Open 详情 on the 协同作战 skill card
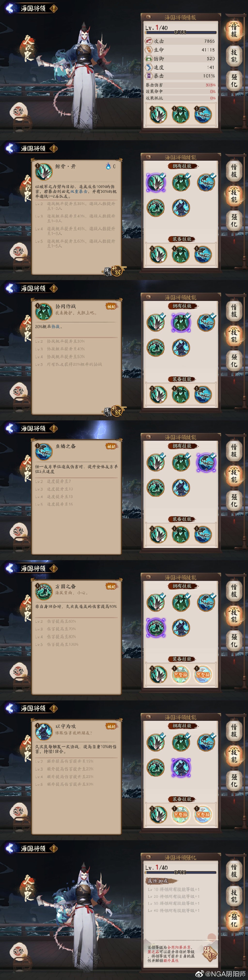 click(108, 411)
